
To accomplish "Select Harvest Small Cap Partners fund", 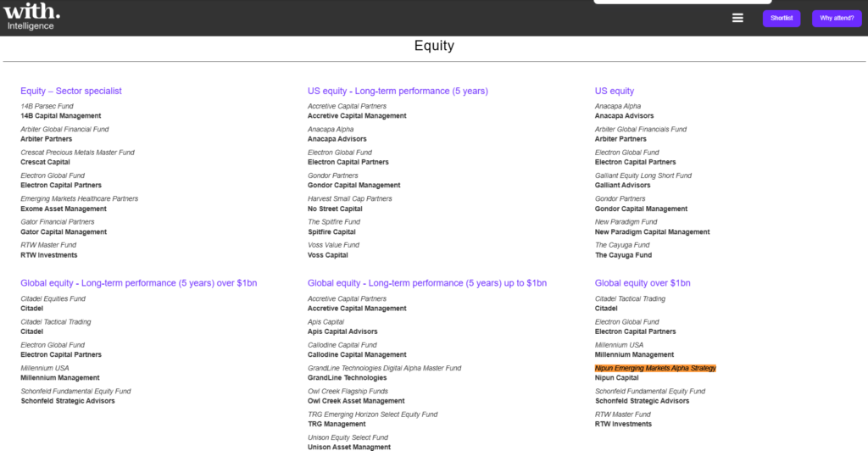I will (x=349, y=198).
